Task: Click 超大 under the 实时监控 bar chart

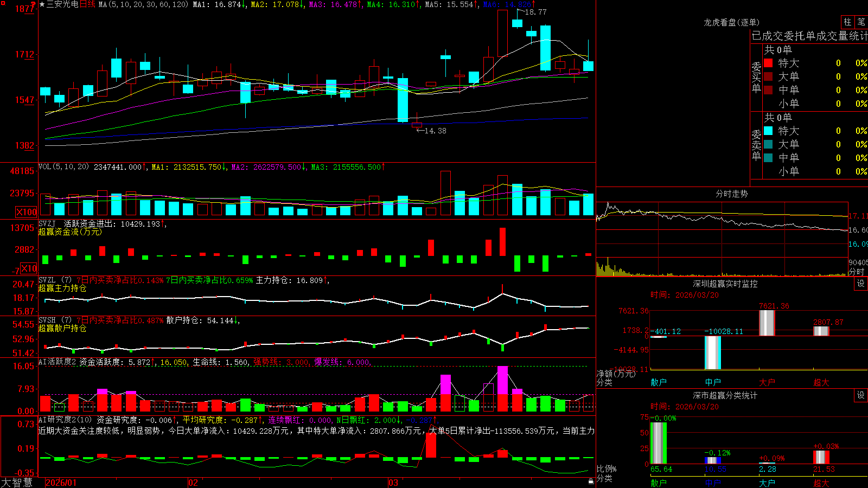Action: click(821, 382)
